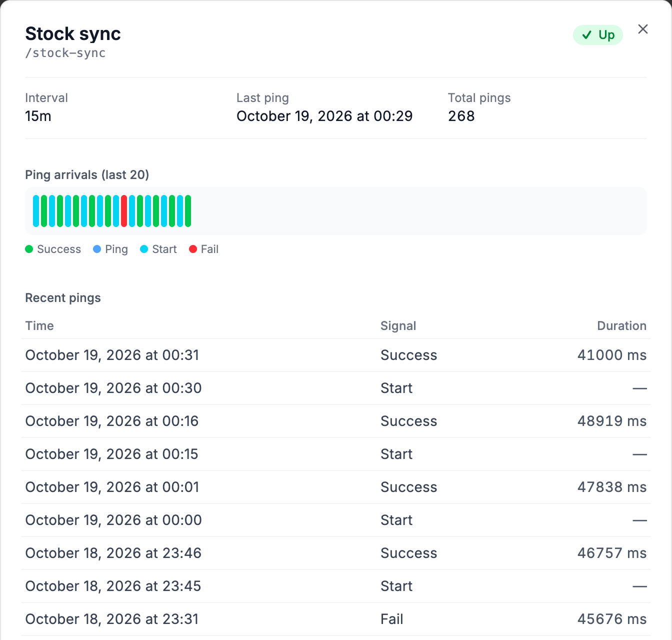Click the 45676 ms duration value
The height and width of the screenshot is (640, 672).
(x=612, y=619)
